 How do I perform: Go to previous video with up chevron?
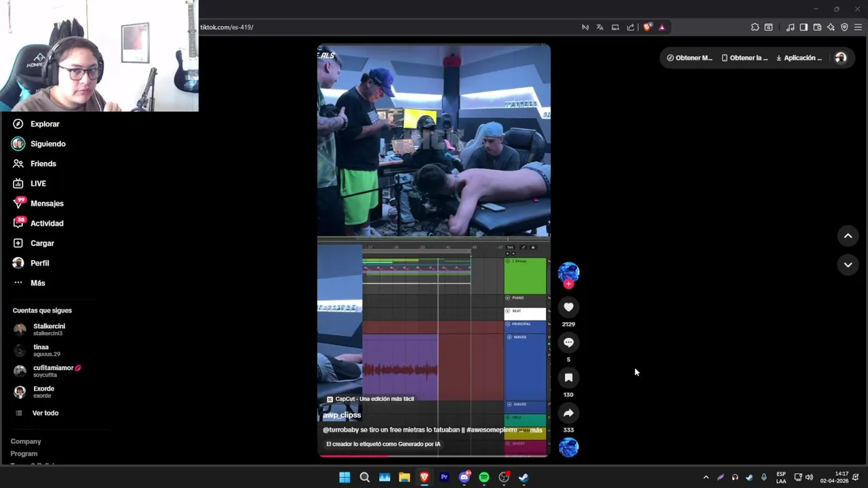pos(848,236)
